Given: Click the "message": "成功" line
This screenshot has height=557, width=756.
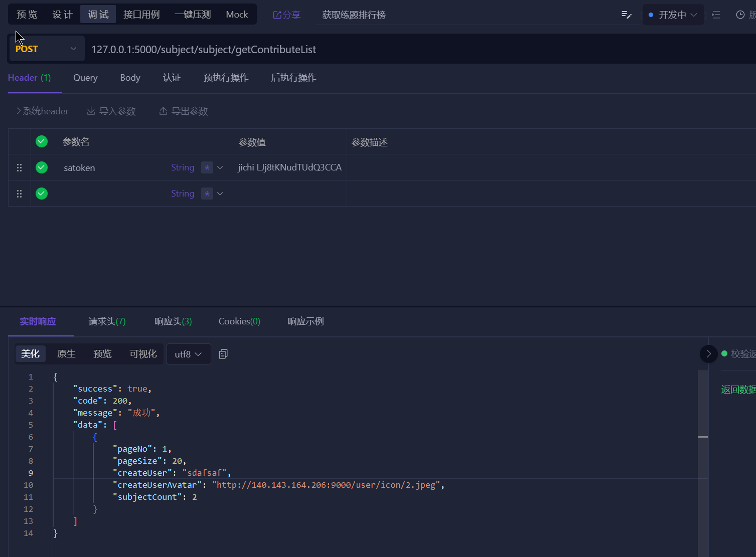Looking at the screenshot, I should 116,413.
